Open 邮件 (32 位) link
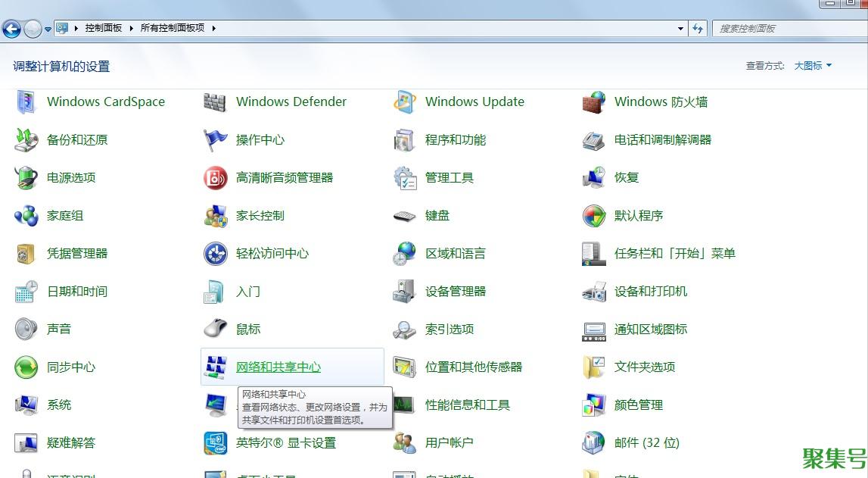This screenshot has height=478, width=868. click(x=646, y=443)
